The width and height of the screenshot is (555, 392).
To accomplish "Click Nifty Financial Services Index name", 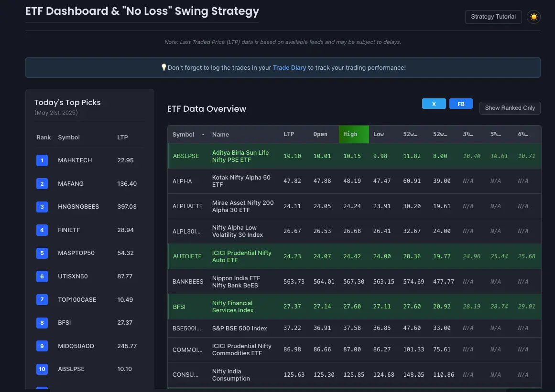I will pos(232,307).
